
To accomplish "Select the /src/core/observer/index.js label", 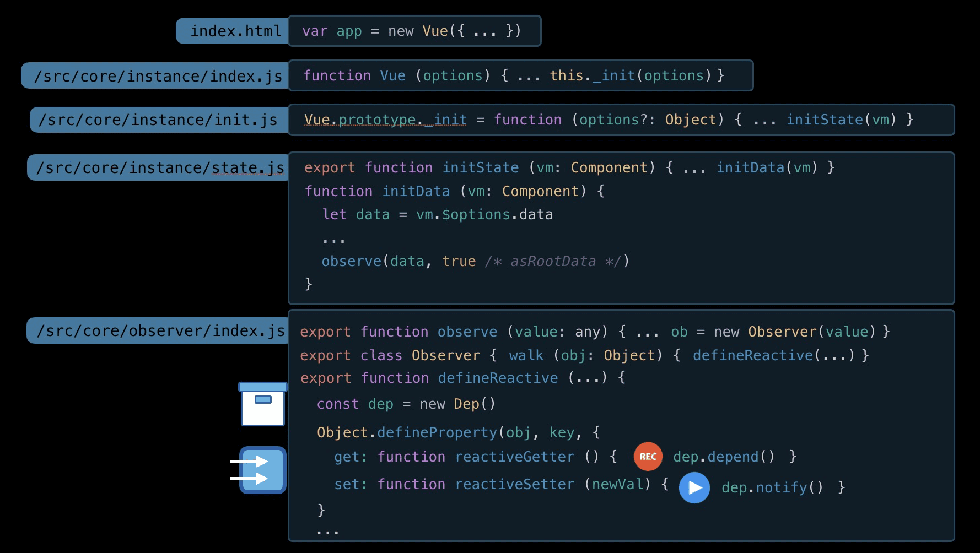I will coord(158,330).
